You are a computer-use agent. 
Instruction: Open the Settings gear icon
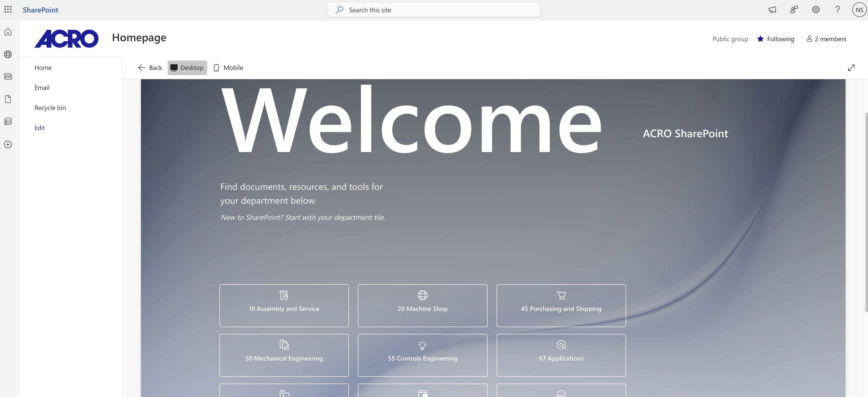816,10
